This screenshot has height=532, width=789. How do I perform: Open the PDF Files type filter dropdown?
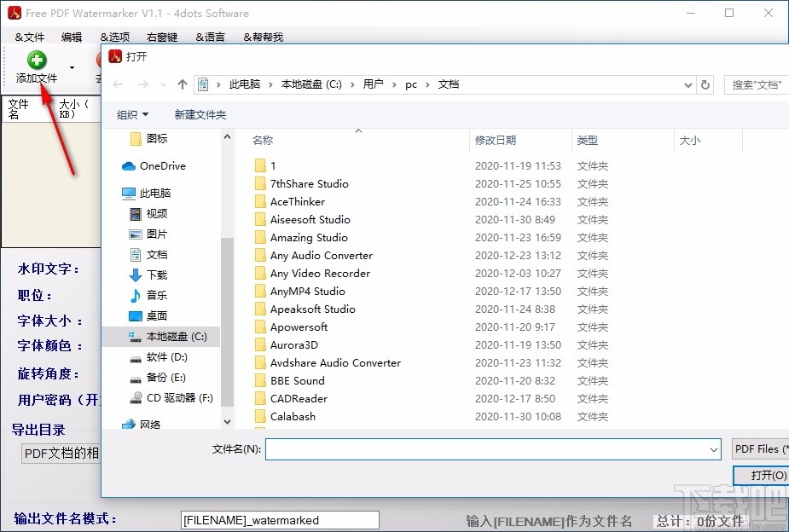tap(760, 449)
